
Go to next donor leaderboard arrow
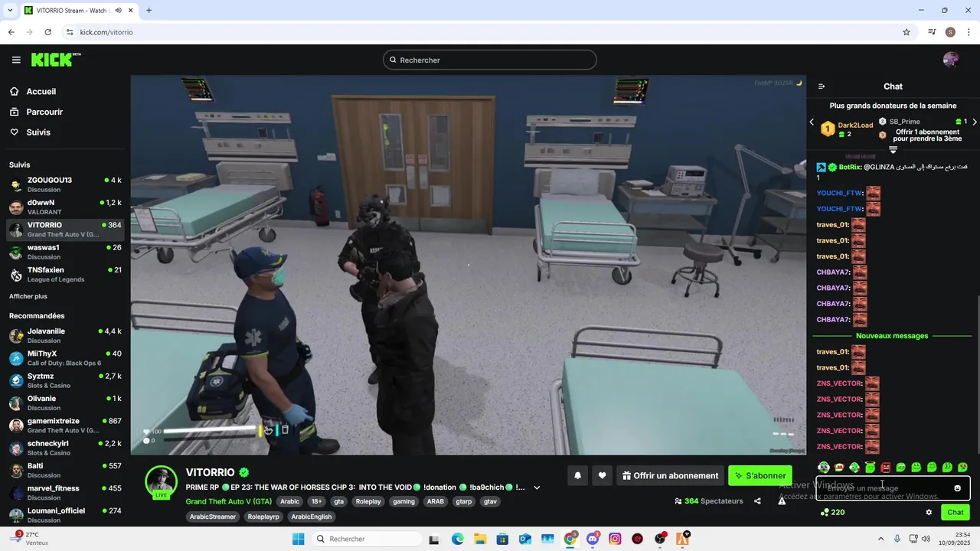click(x=974, y=122)
